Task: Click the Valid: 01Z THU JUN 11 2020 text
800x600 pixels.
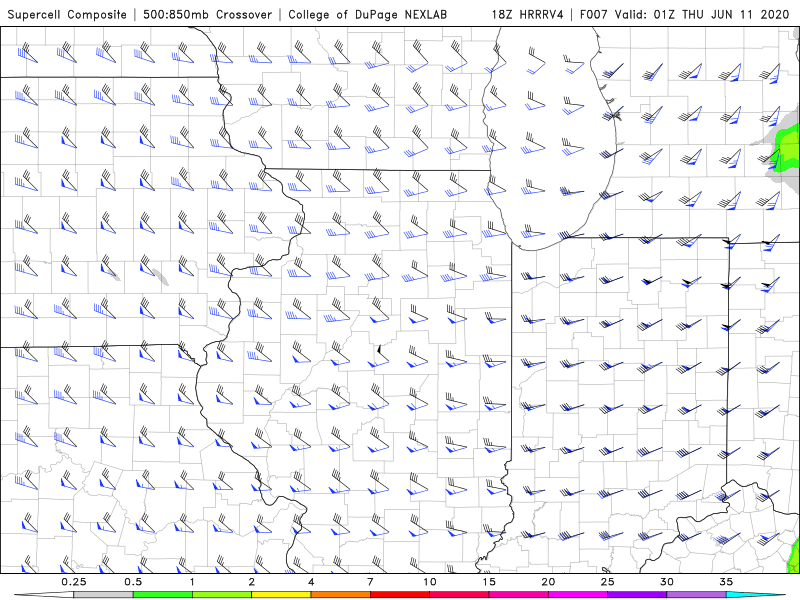Action: coord(702,14)
